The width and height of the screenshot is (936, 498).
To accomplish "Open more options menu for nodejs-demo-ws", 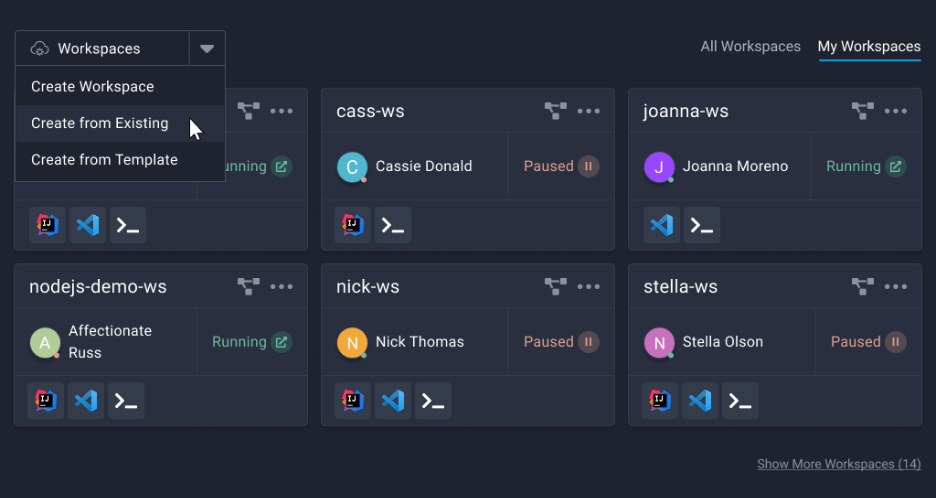I will pyautogui.click(x=281, y=287).
